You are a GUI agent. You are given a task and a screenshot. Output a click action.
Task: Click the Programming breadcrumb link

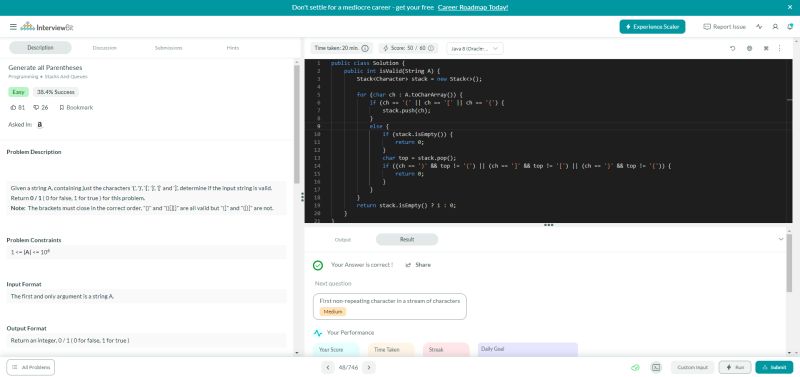pyautogui.click(x=23, y=77)
